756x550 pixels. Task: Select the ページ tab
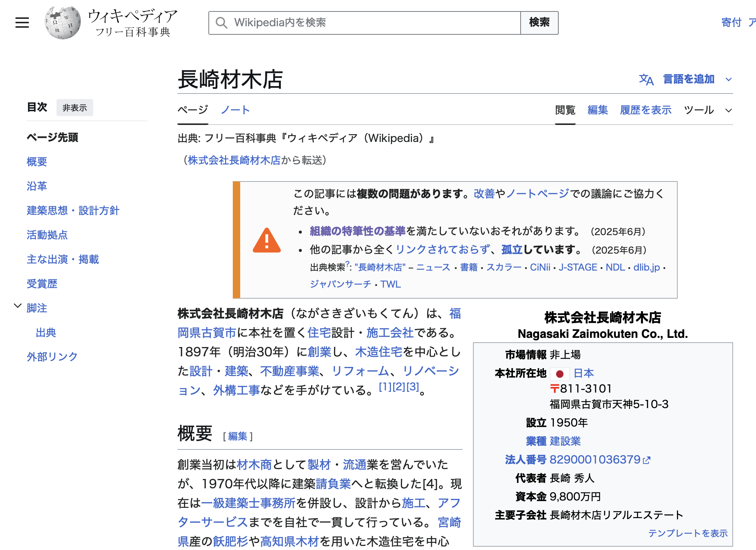coord(193,110)
